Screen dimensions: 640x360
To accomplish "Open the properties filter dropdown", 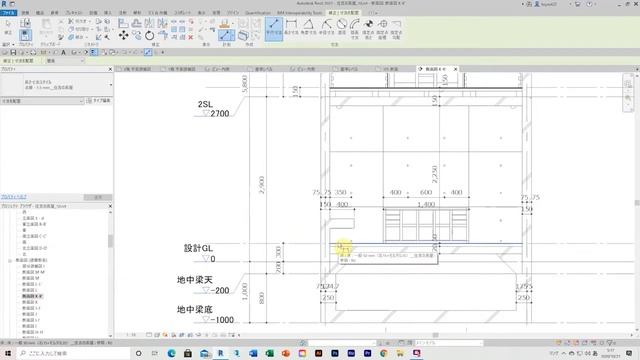I will coord(81,100).
